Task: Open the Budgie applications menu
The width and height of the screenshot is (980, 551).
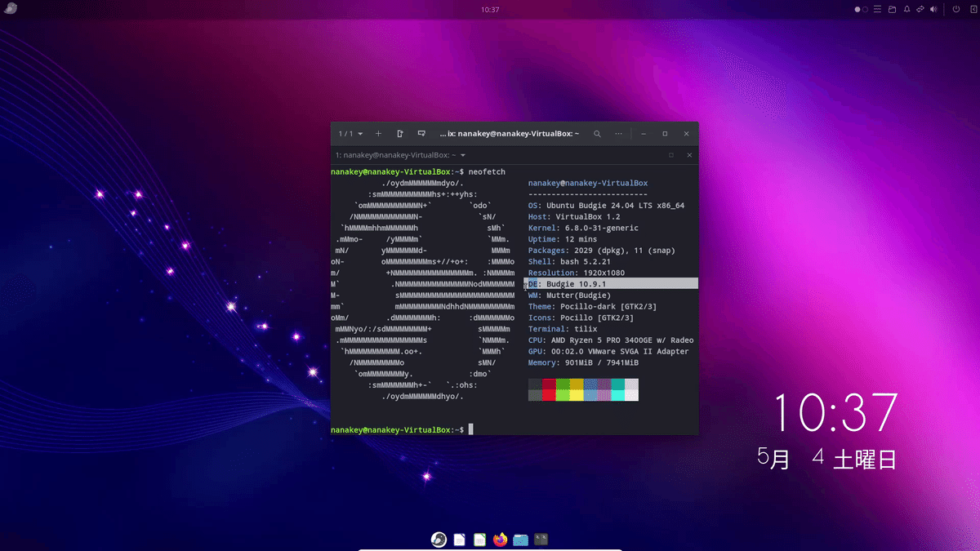Action: tap(9, 9)
